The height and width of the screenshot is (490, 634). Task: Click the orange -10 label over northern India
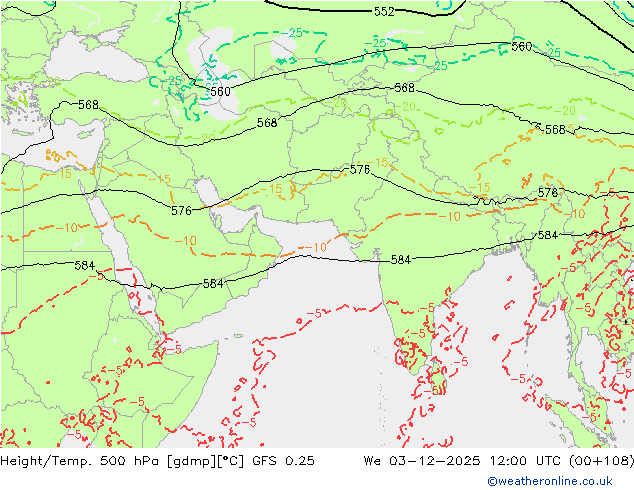(449, 217)
